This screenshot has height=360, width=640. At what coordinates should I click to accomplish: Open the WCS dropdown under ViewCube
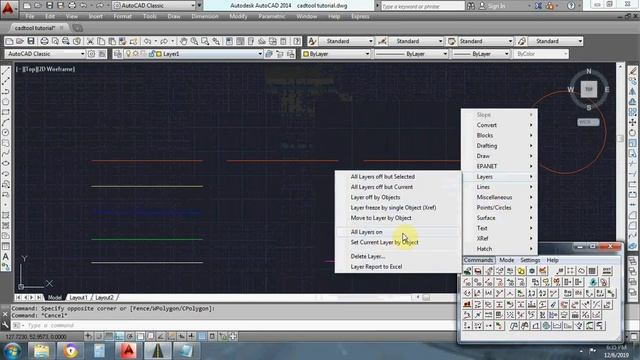point(588,122)
